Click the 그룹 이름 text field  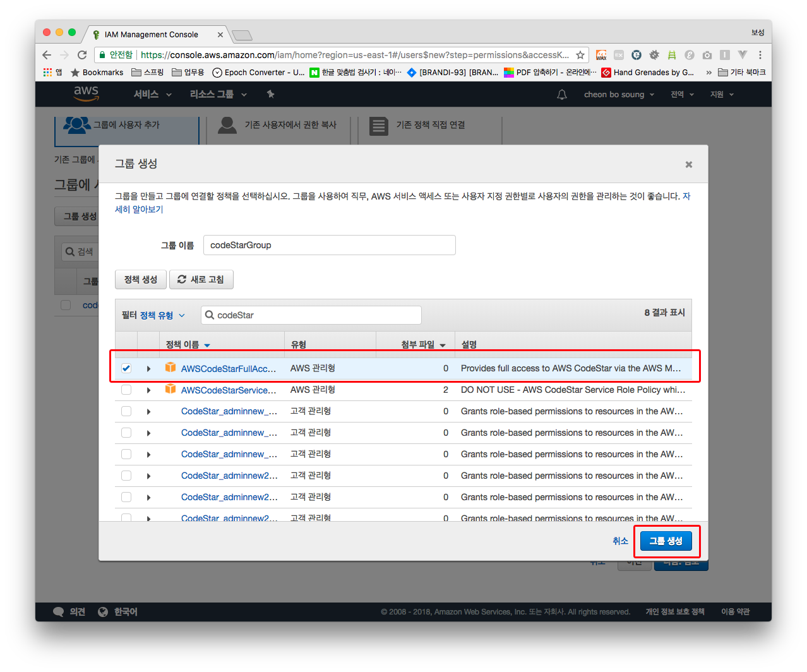pyautogui.click(x=329, y=245)
